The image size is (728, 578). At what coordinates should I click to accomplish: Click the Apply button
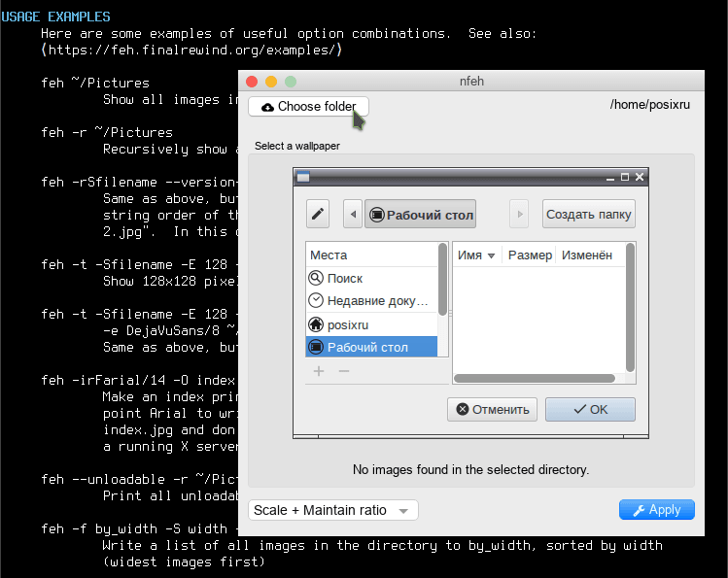[x=656, y=510]
